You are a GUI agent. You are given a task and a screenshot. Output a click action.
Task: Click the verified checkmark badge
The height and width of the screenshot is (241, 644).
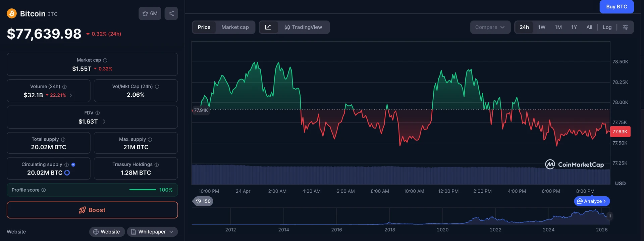pos(73,164)
